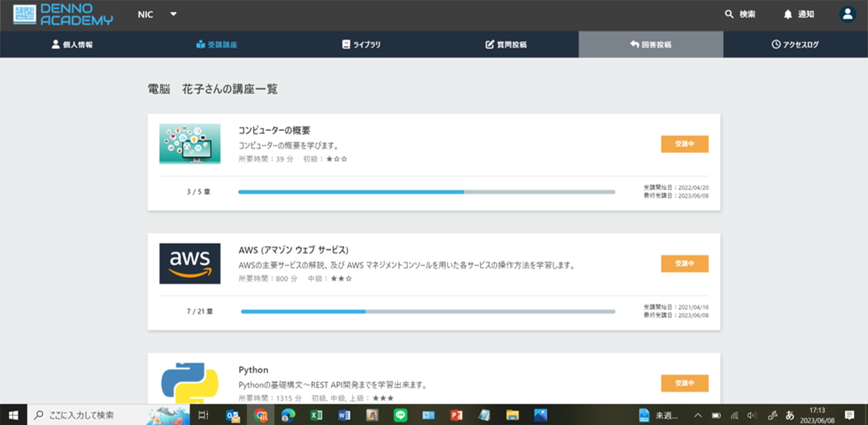Open Photos app from taskbar
Viewport: 868px width, 425px height.
541,415
